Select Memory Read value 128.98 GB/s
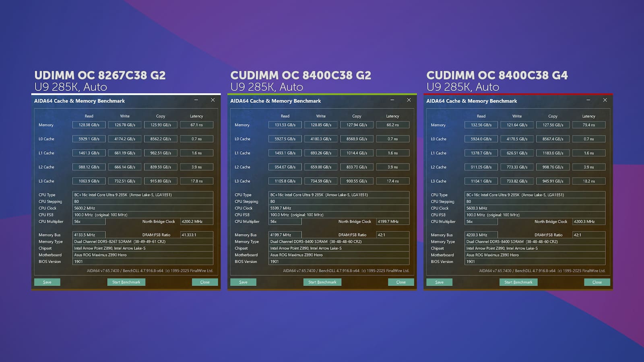 click(x=89, y=125)
